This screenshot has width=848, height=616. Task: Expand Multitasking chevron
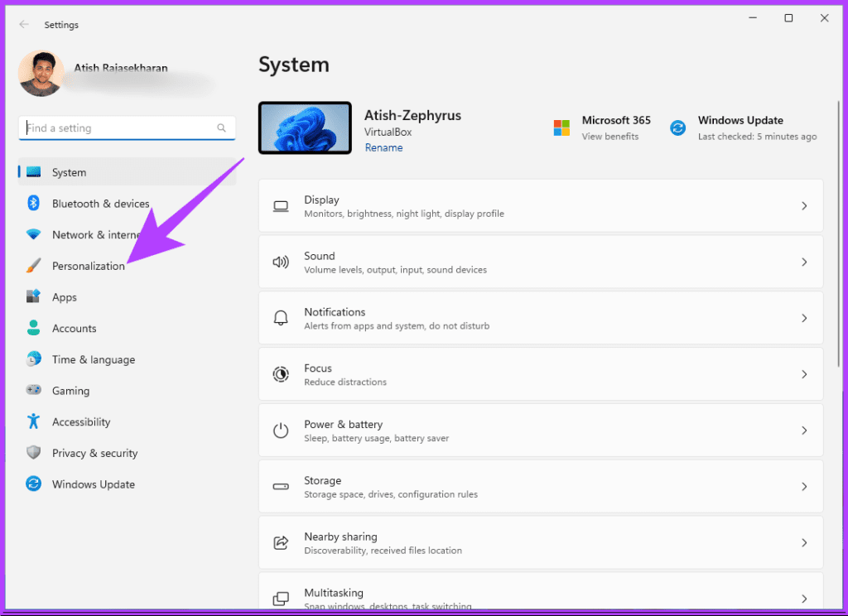pos(804,599)
